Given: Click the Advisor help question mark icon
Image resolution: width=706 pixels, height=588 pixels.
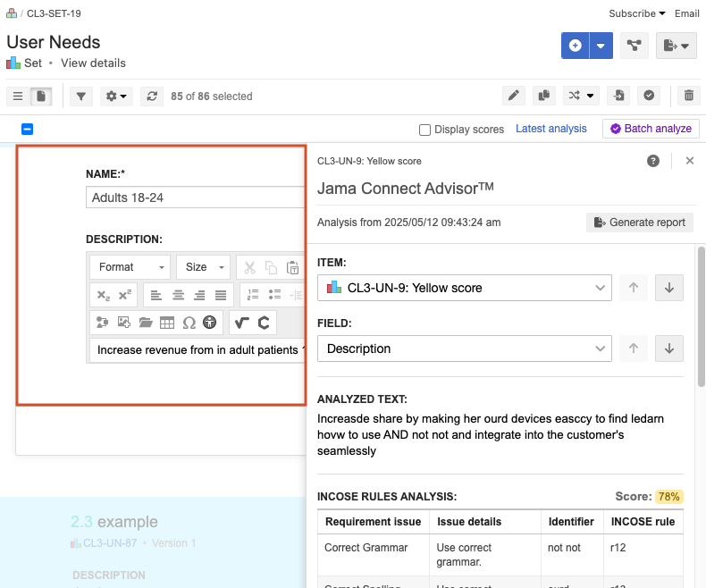Looking at the screenshot, I should 653,161.
